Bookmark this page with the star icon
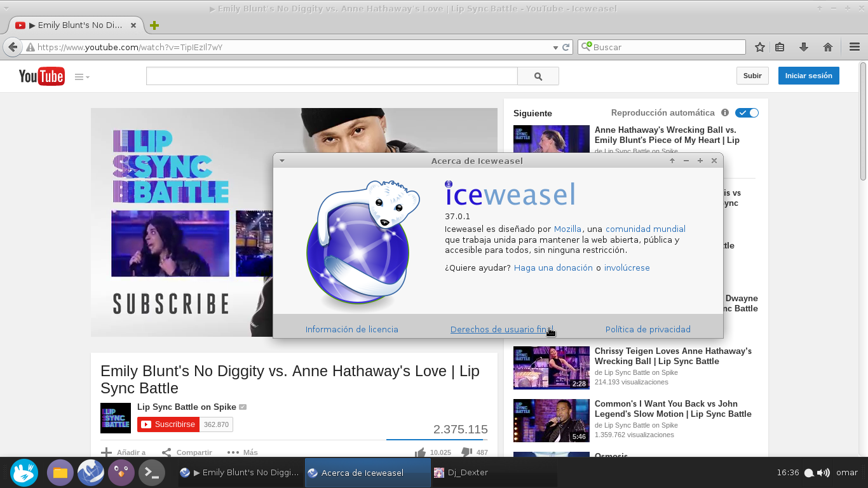Image resolution: width=868 pixels, height=488 pixels. (760, 47)
